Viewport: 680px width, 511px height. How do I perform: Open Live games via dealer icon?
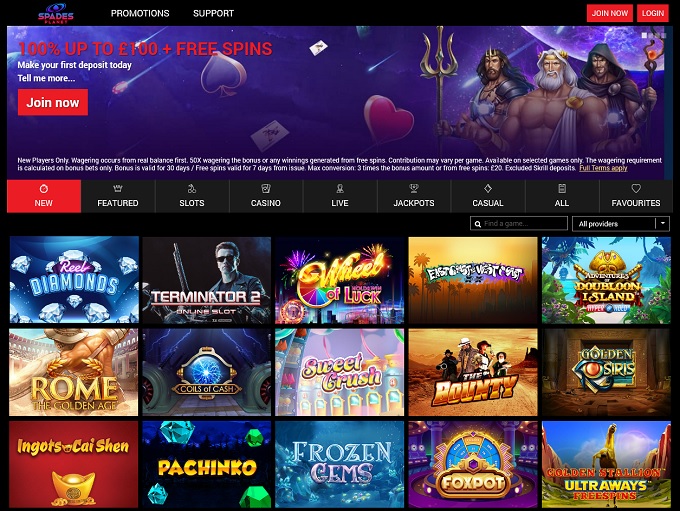click(340, 188)
